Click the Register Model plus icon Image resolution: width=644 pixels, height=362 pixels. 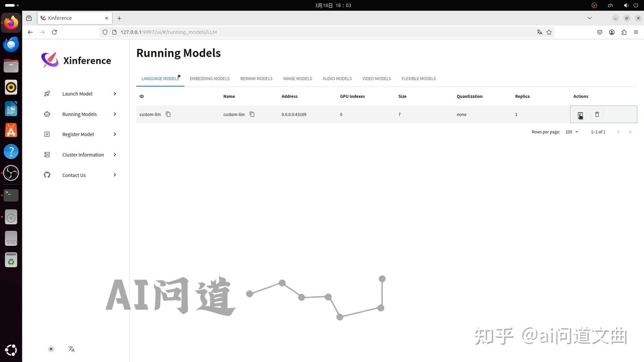pyautogui.click(x=47, y=134)
